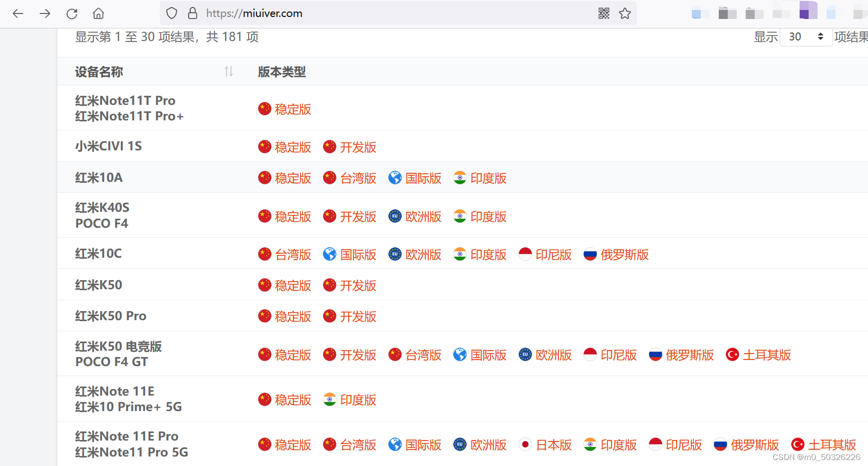Click the browser forward arrow
This screenshot has height=466, width=868.
point(45,13)
